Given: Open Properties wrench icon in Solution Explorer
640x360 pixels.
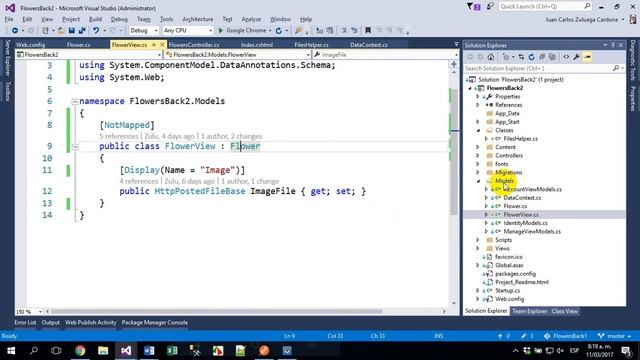Looking at the screenshot, I should pos(576,57).
